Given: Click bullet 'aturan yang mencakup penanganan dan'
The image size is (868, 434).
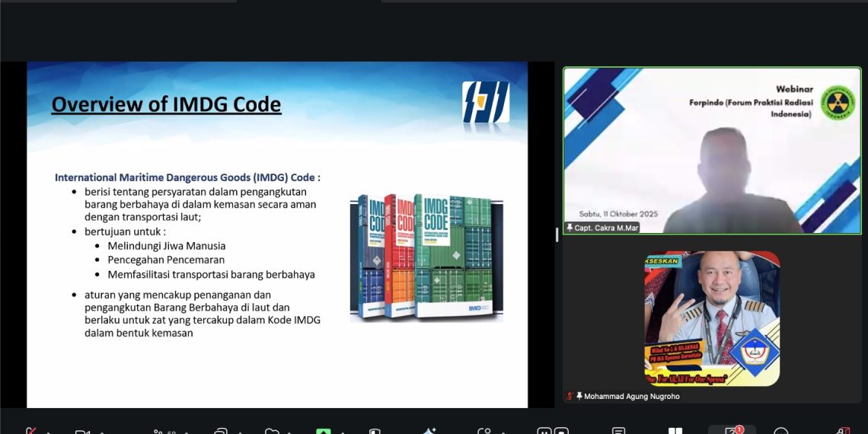Looking at the screenshot, I should pos(177,295).
